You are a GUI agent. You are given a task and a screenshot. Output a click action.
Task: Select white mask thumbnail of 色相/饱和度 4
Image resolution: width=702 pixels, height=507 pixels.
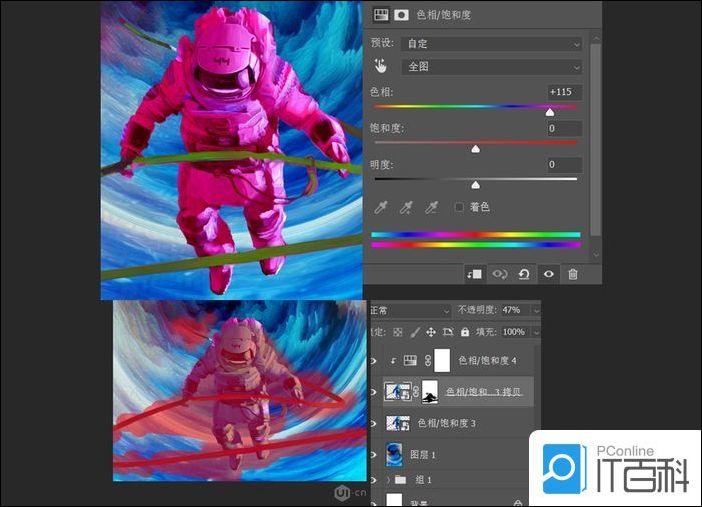442,360
